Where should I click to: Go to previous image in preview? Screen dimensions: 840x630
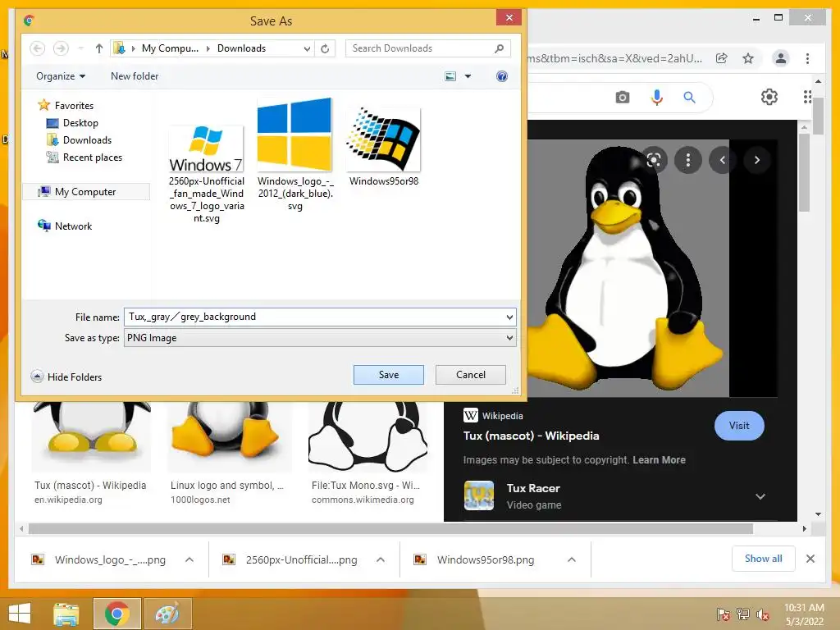[723, 160]
